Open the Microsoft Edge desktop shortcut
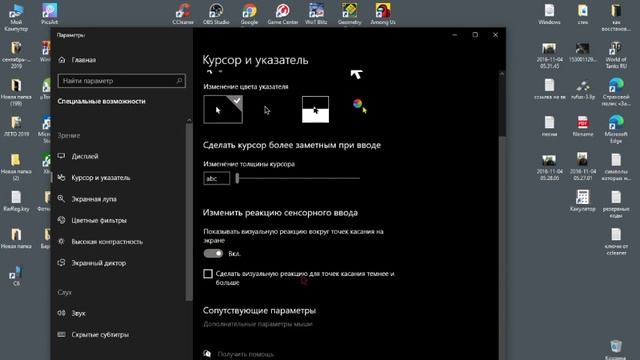This screenshot has width=640, height=360. click(616, 129)
